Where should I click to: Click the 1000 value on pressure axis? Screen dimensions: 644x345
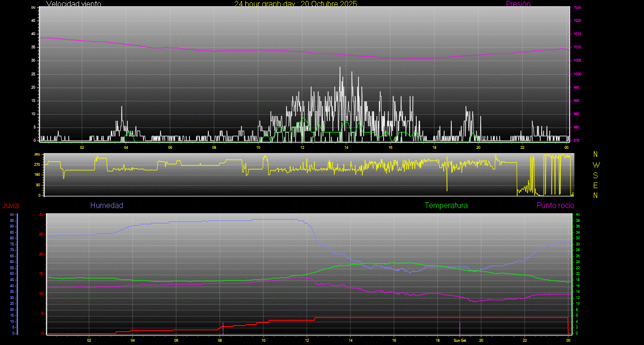click(577, 74)
